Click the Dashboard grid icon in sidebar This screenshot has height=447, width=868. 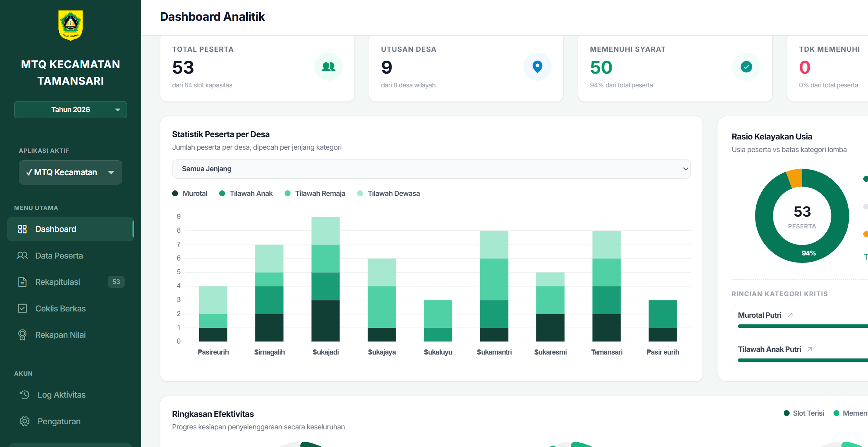point(22,229)
